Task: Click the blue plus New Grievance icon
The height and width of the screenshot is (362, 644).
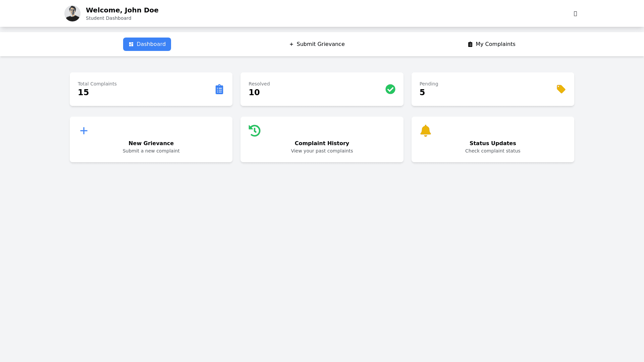Action: pyautogui.click(x=84, y=131)
